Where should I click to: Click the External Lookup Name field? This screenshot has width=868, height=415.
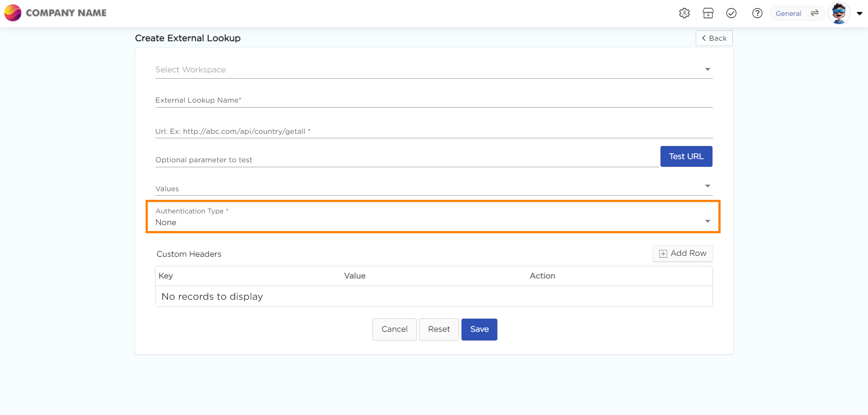coord(433,100)
